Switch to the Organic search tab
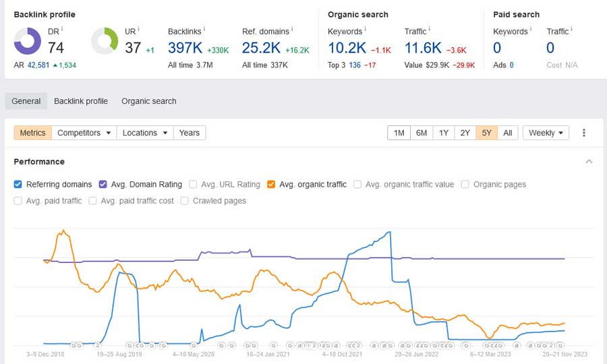The height and width of the screenshot is (364, 607). click(x=148, y=101)
